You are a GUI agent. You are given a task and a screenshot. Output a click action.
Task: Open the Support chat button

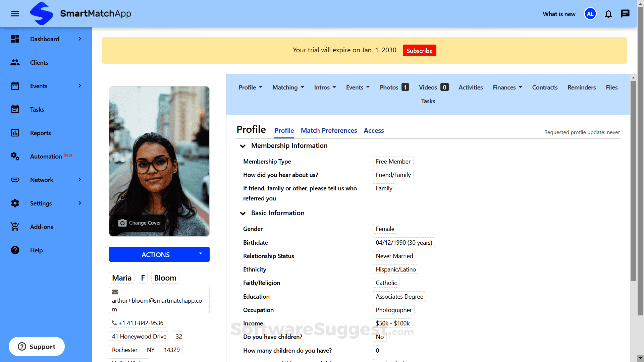tap(37, 346)
